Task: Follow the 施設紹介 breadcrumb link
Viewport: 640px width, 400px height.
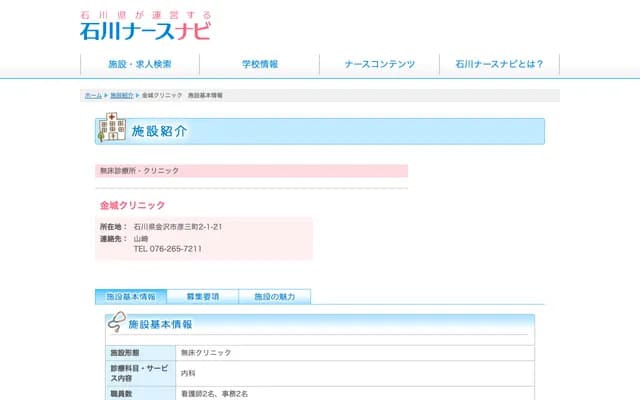Action: [x=120, y=95]
